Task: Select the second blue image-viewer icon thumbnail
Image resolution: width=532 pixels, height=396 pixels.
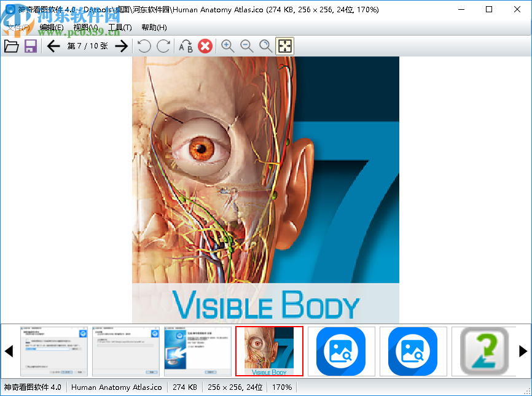Action: tap(413, 351)
